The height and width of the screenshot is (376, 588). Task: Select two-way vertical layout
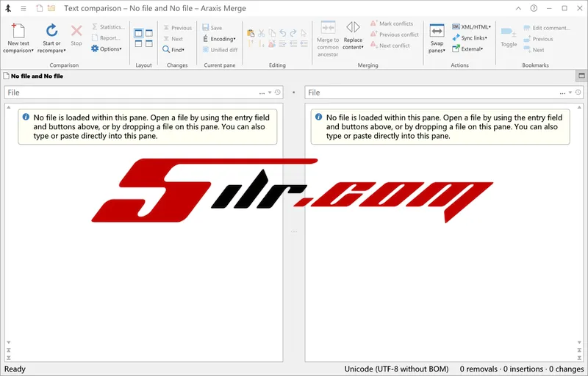(x=138, y=33)
